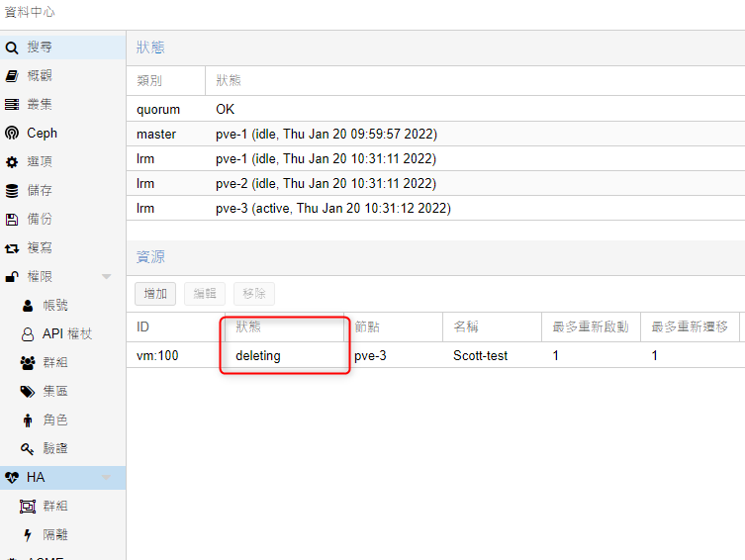This screenshot has width=745, height=560.
Task: Open 備份 in the sidebar
Action: 62,220
